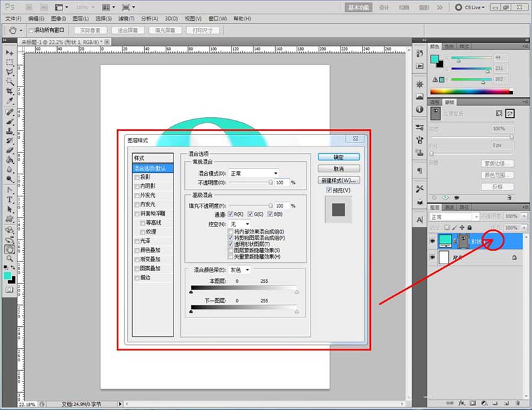Select the Eyedropper tool
The width and height of the screenshot is (532, 410).
tap(9, 101)
